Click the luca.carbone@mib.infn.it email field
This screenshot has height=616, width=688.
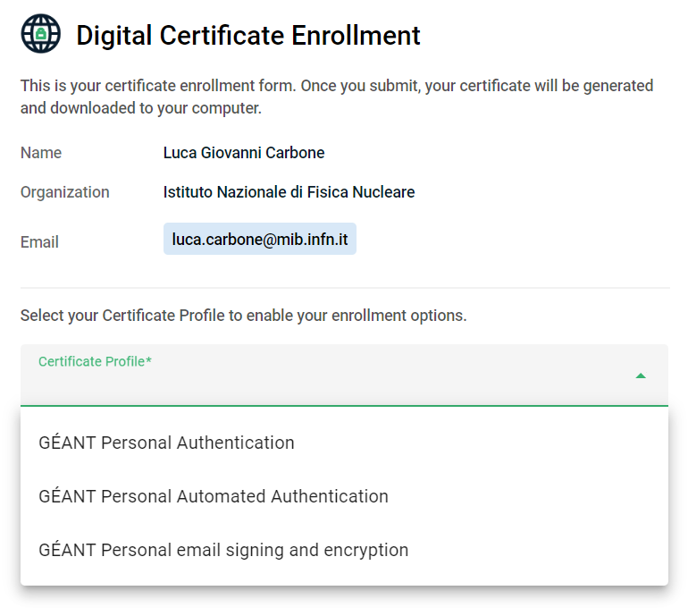pos(260,239)
